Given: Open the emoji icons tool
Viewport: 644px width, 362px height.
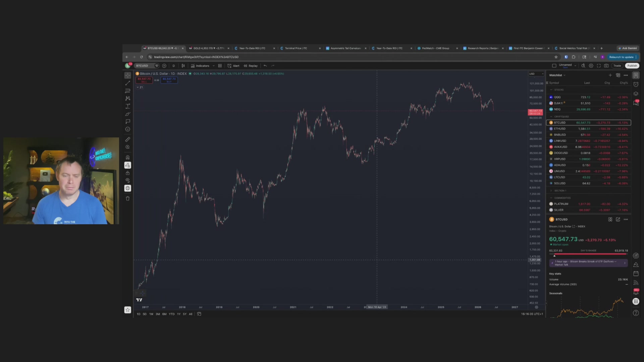Looking at the screenshot, I should (127, 129).
